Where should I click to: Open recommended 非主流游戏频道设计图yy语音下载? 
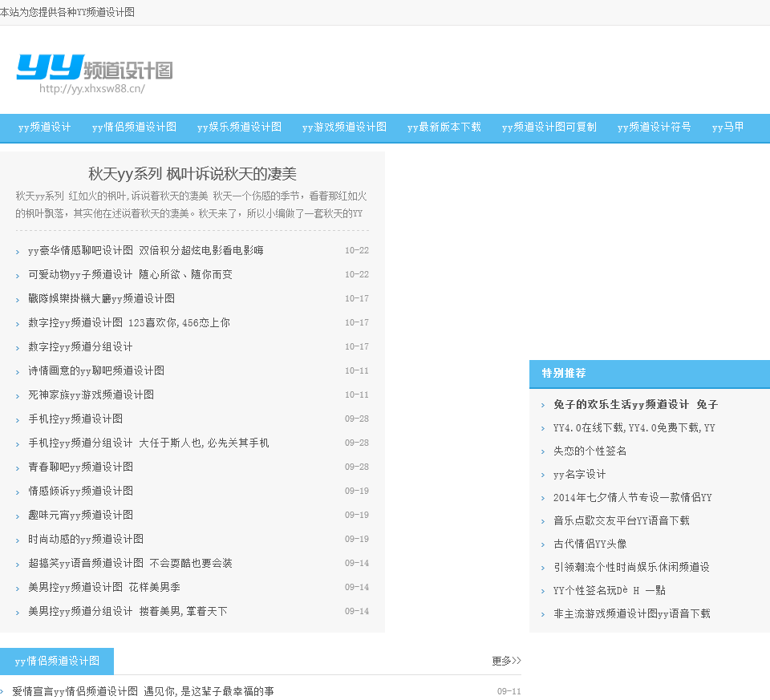pos(632,613)
